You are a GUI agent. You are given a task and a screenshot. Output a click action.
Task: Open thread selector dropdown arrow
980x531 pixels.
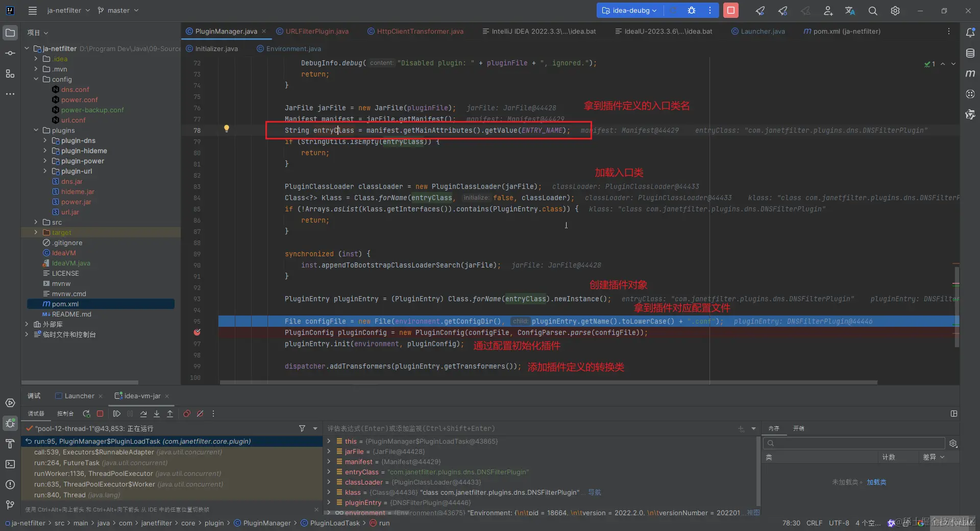(x=315, y=428)
